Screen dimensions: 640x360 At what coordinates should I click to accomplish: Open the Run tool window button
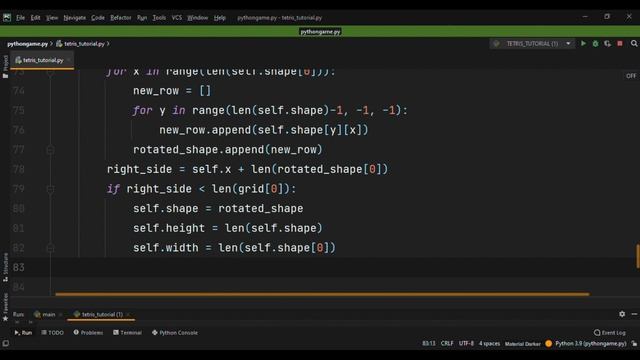coord(23,333)
